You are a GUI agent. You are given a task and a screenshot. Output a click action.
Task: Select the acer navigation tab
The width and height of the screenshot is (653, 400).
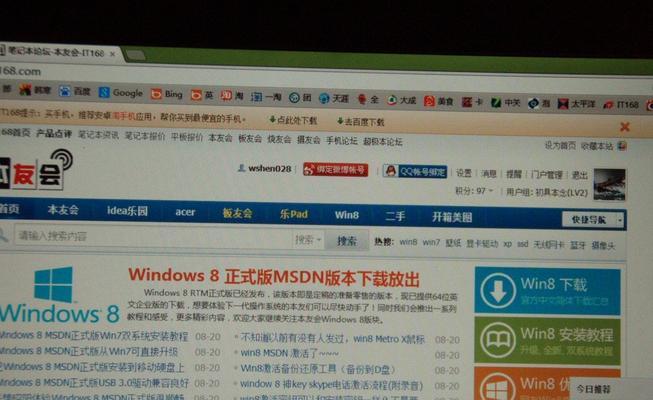pos(185,212)
